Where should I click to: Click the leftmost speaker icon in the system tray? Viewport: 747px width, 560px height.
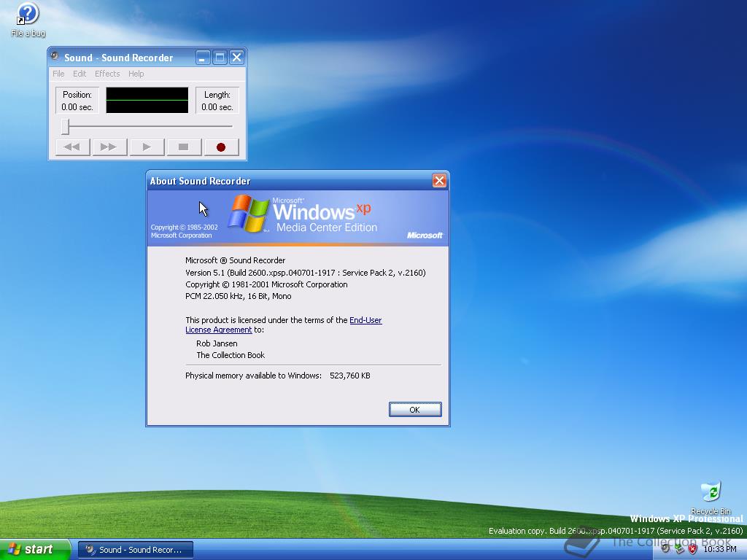point(665,549)
